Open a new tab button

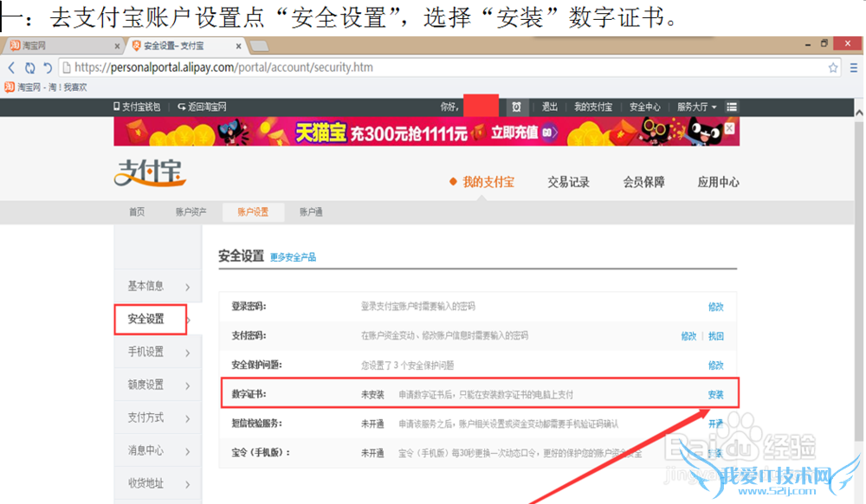click(259, 47)
